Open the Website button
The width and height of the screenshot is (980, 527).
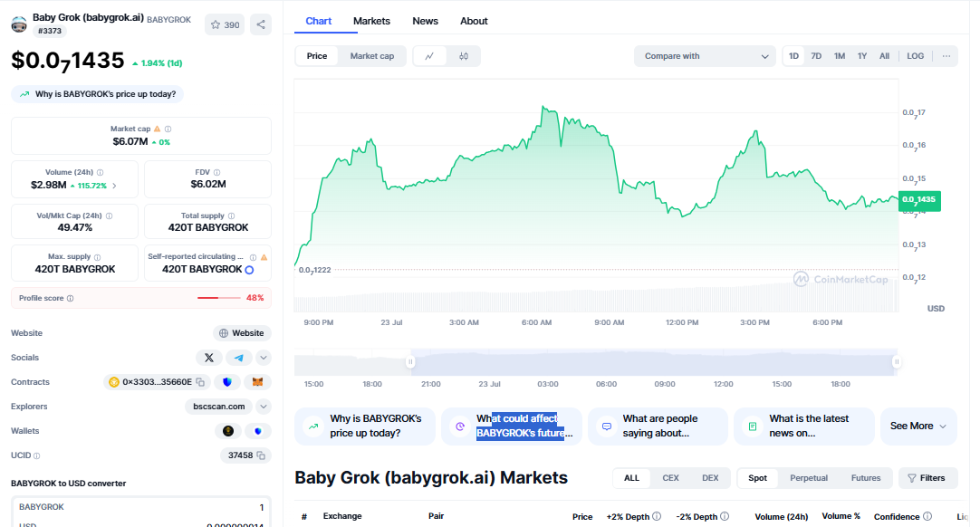242,333
